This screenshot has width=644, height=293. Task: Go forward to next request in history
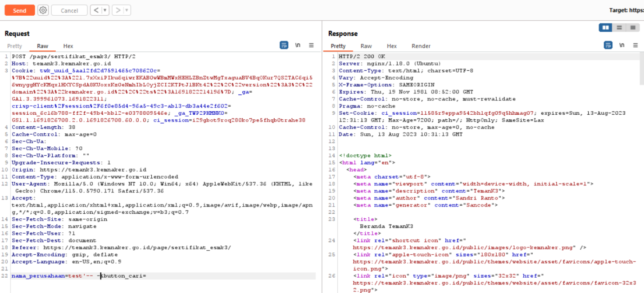(118, 10)
